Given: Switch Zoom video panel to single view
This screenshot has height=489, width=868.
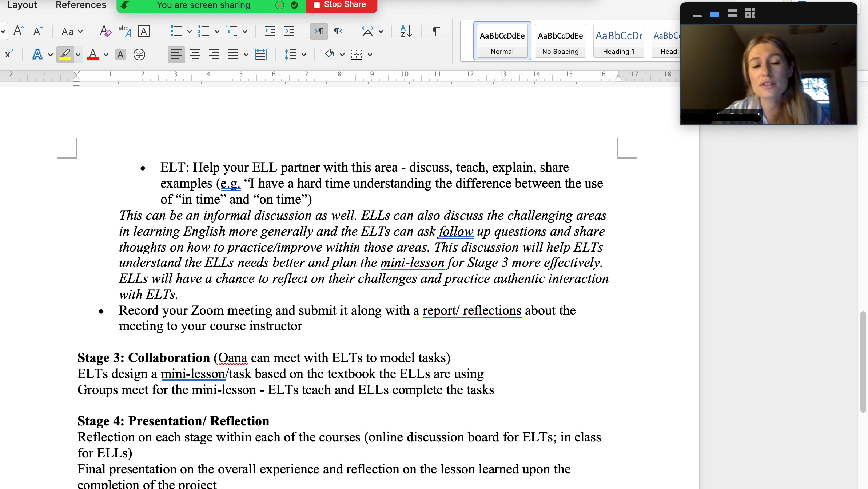Looking at the screenshot, I should 714,15.
